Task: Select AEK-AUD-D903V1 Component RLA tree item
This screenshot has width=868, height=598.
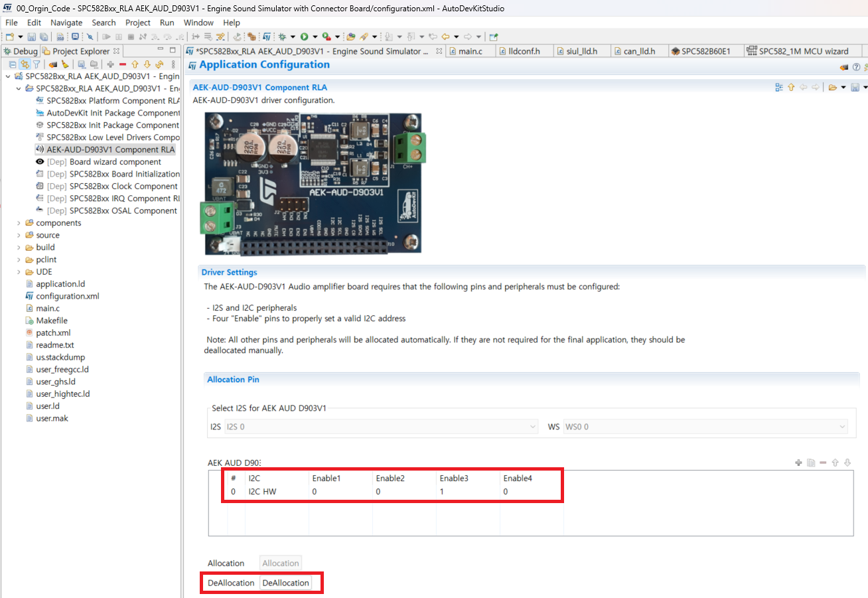Action: click(109, 149)
